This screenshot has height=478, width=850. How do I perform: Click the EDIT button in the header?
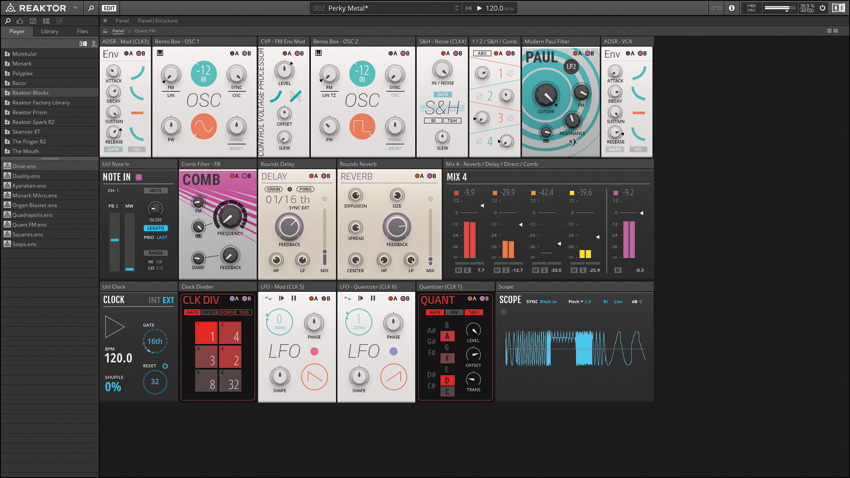click(x=109, y=8)
